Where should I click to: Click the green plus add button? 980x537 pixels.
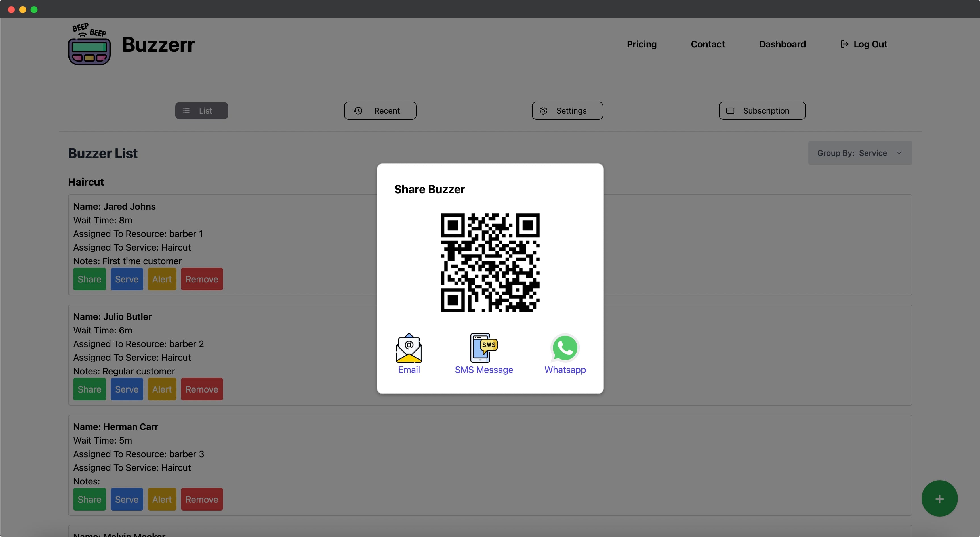tap(939, 498)
